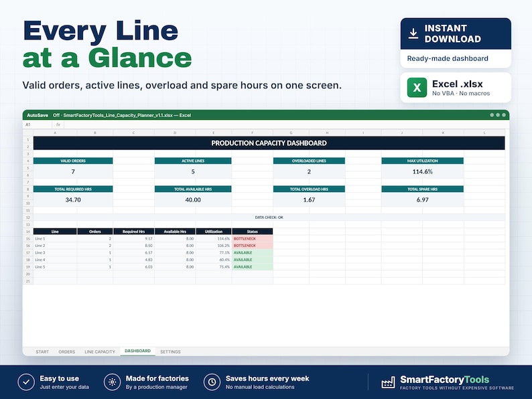Open the ORDERS sheet tab
The height and width of the screenshot is (399, 532).
click(x=67, y=352)
